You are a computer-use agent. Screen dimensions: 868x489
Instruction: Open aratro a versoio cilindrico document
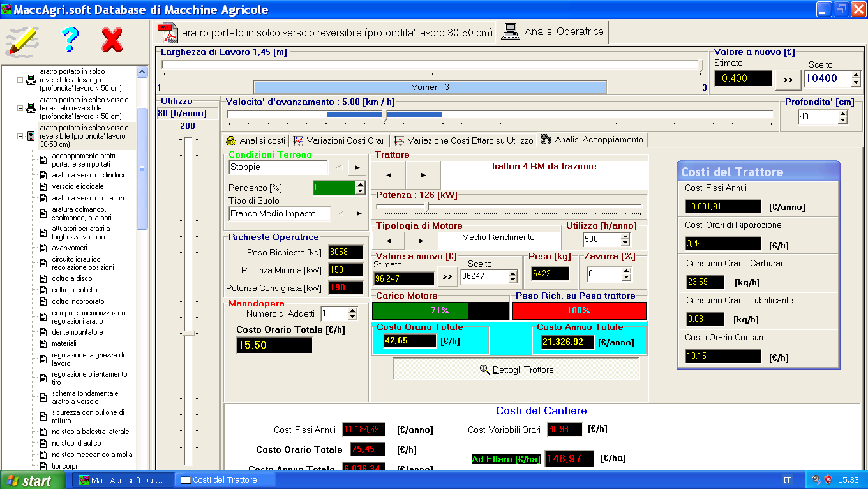(89, 175)
